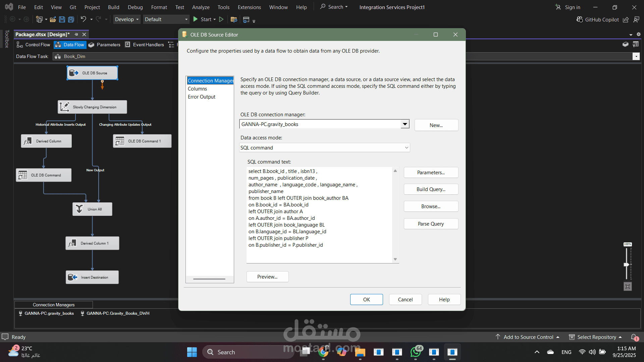
Task: Click the Parse Query button
Action: pyautogui.click(x=431, y=224)
